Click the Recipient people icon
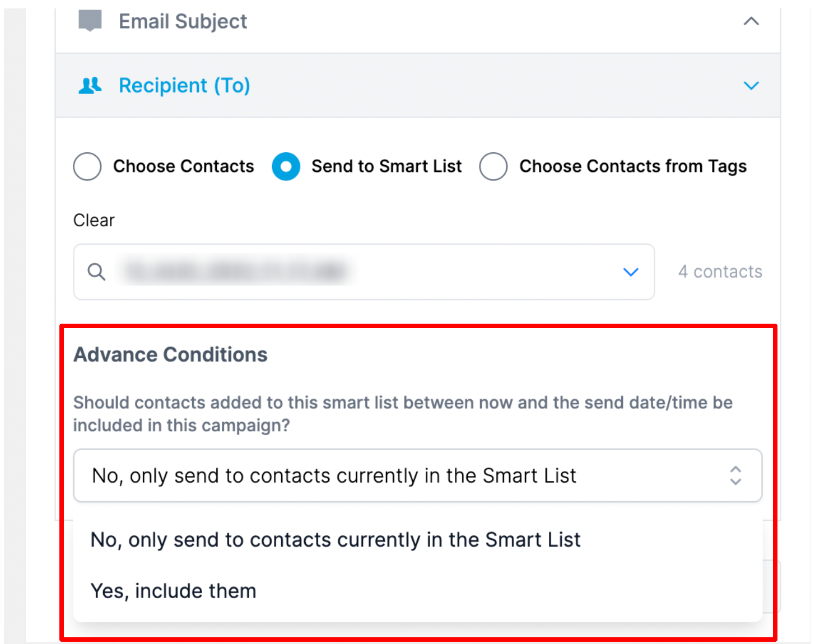The image size is (829, 644). pyautogui.click(x=90, y=86)
